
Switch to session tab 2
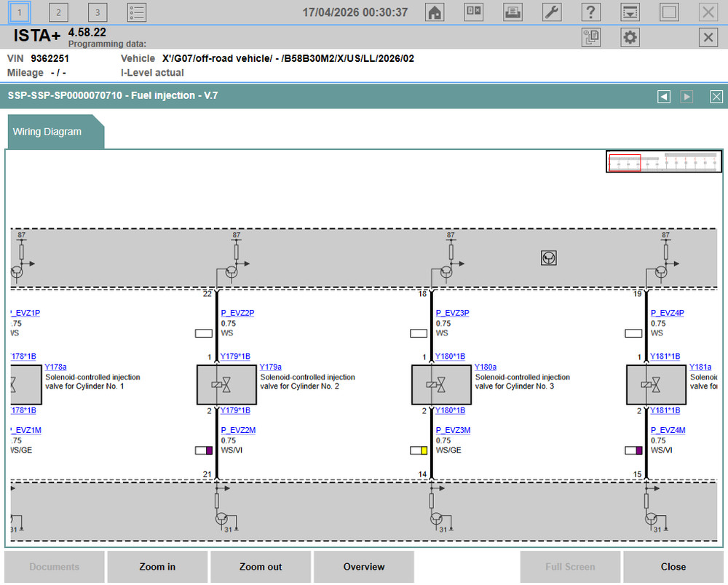[x=58, y=12]
